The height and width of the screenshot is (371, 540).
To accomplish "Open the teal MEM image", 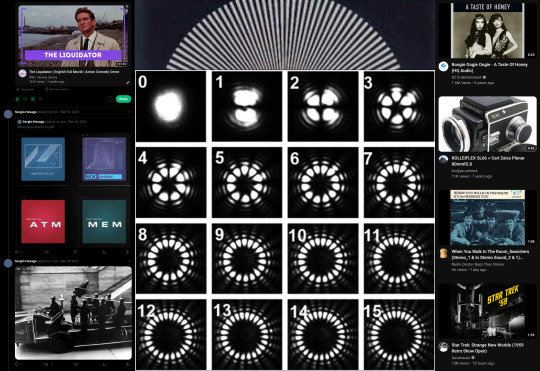I will pyautogui.click(x=104, y=221).
